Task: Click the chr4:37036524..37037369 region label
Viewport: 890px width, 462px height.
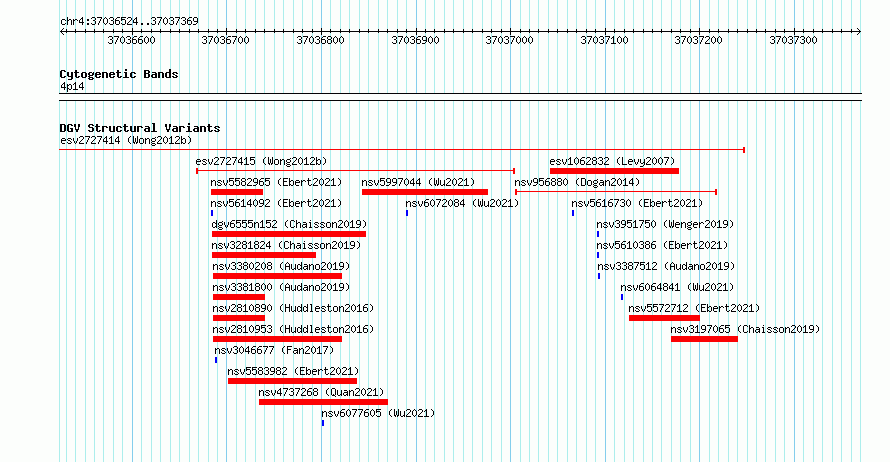Action: (129, 21)
